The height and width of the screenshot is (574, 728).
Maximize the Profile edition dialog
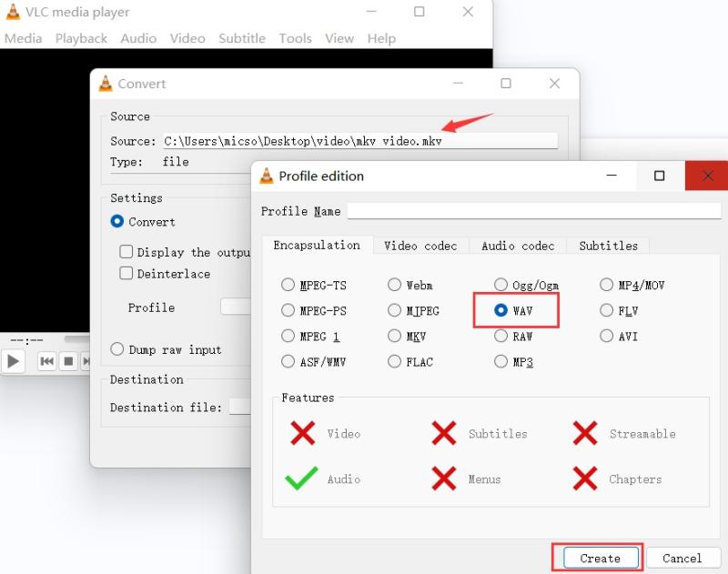click(x=659, y=176)
